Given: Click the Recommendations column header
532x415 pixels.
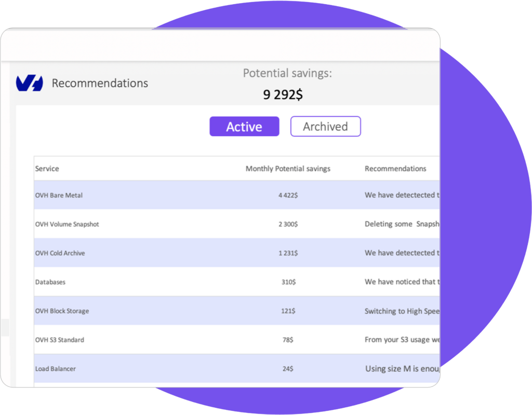Looking at the screenshot, I should click(x=395, y=169).
